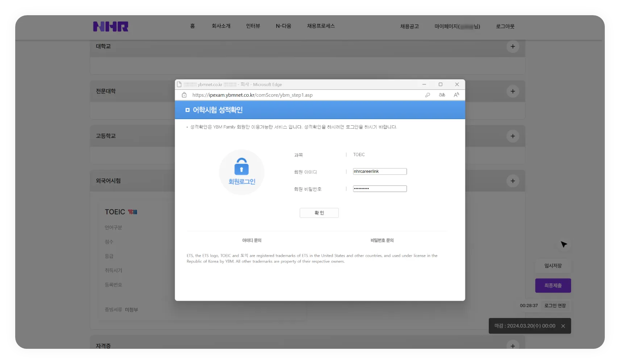Click the 회원 비밀번호 password field
Viewport: 620px width, 364px height.
(380, 189)
